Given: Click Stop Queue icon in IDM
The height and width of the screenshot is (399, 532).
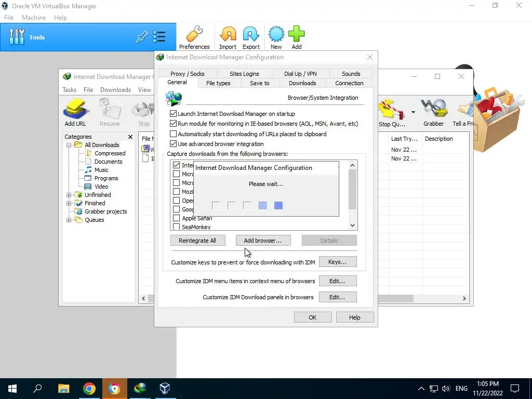Looking at the screenshot, I should [392, 112].
